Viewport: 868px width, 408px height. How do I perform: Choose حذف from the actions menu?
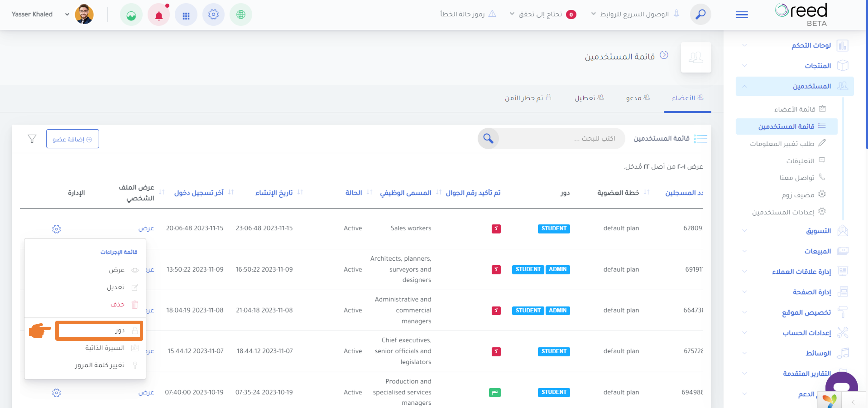[x=118, y=304]
